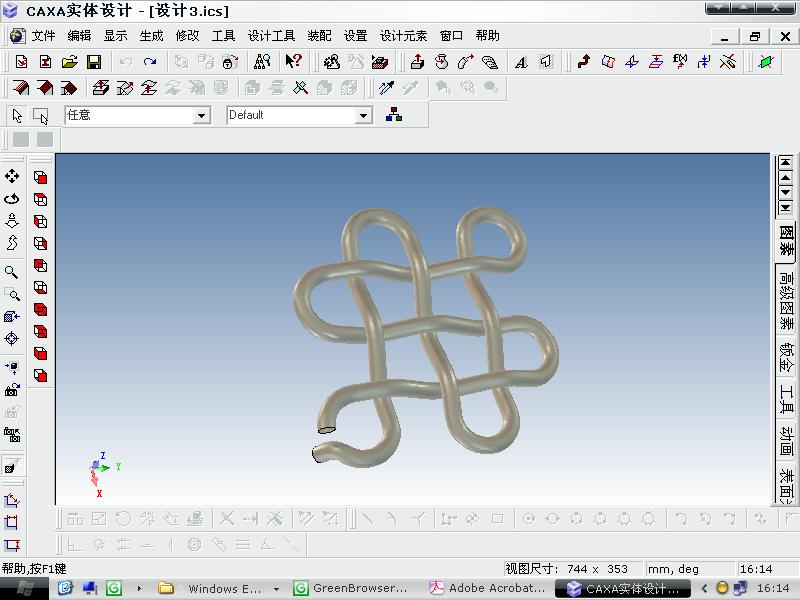800x600 pixels.
Task: Open the Default configuration dropdown arrow
Action: point(363,115)
